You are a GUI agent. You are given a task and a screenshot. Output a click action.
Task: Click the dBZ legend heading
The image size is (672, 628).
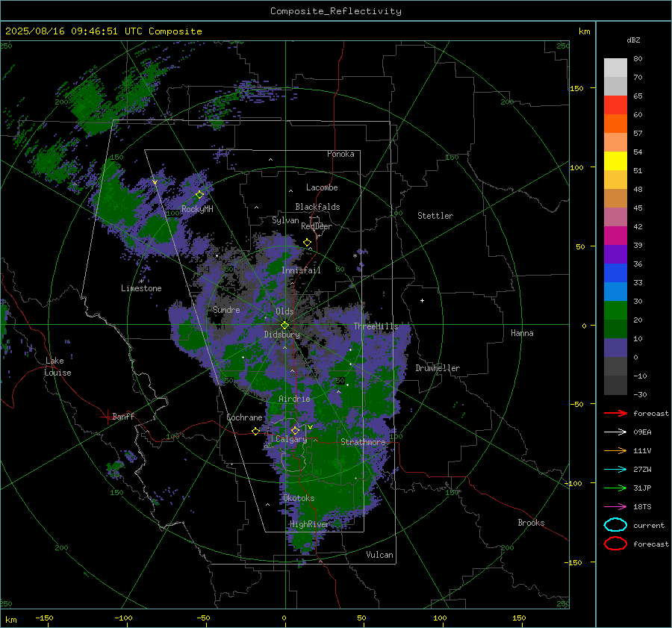click(633, 40)
